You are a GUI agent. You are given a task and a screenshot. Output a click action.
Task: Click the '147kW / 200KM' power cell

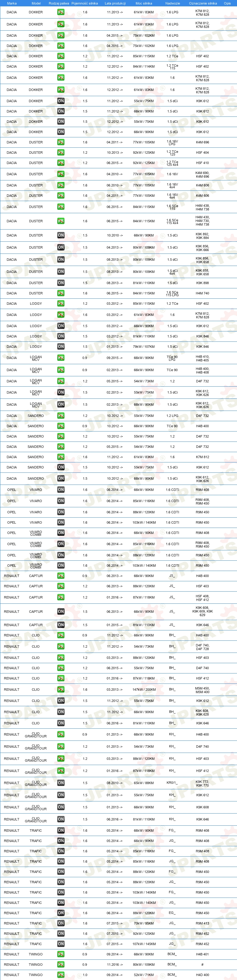point(144,690)
